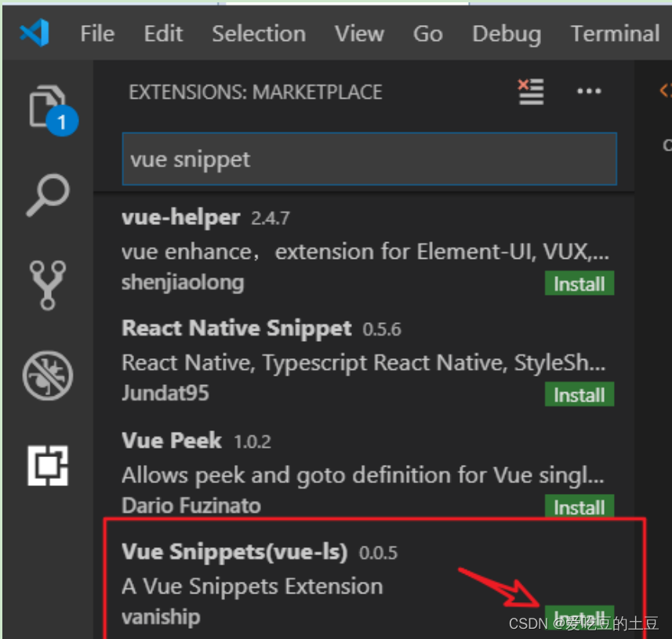Open the View menu
The height and width of the screenshot is (639, 672).
(x=359, y=34)
